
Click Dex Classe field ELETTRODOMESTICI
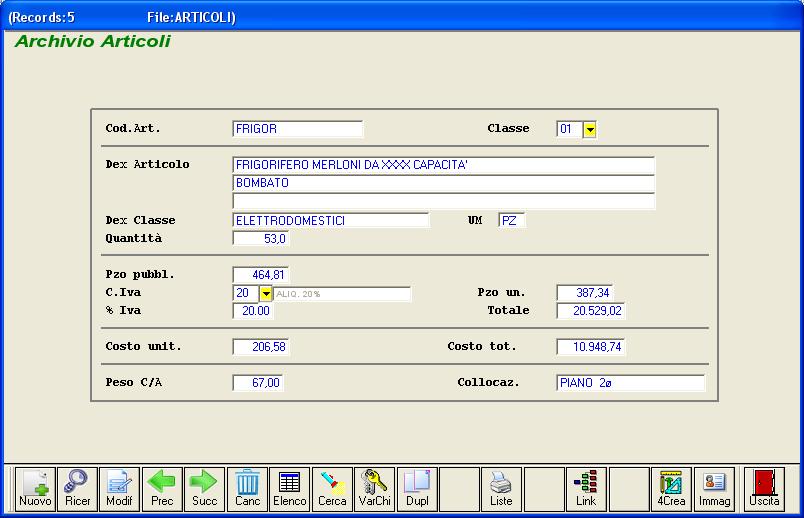click(x=331, y=221)
